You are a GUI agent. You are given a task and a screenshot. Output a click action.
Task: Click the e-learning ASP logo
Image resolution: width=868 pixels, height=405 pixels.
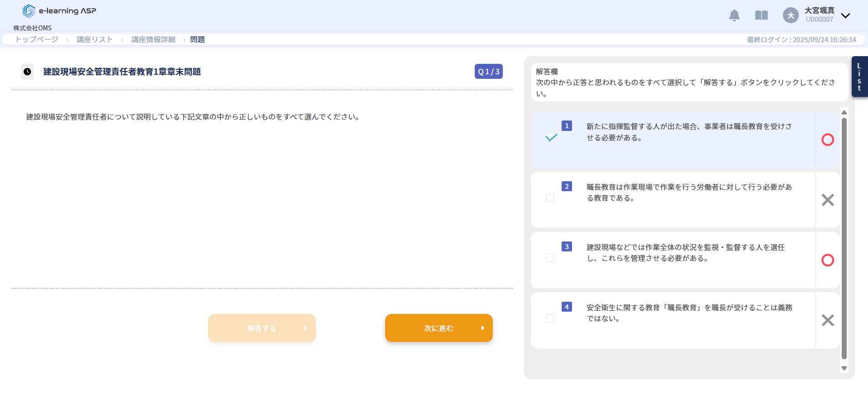point(59,11)
